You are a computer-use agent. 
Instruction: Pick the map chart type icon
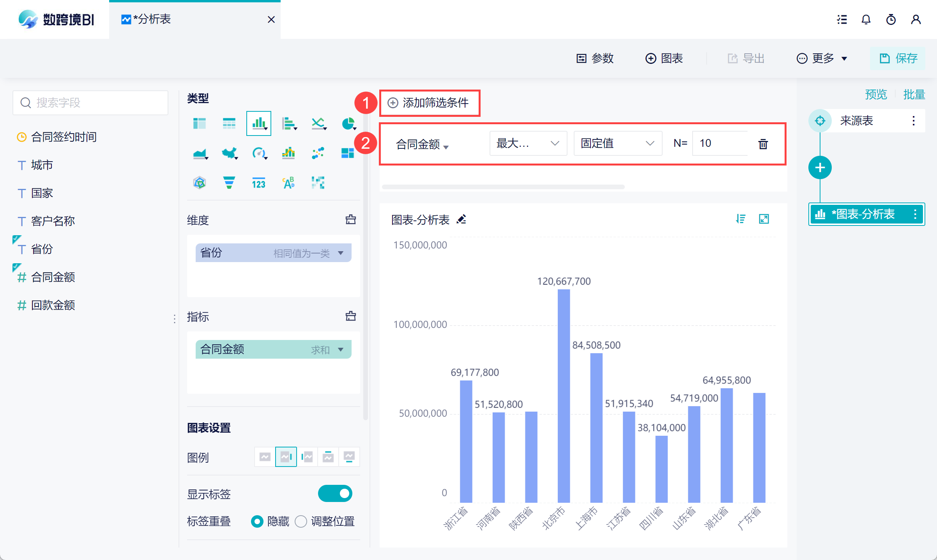coord(229,153)
